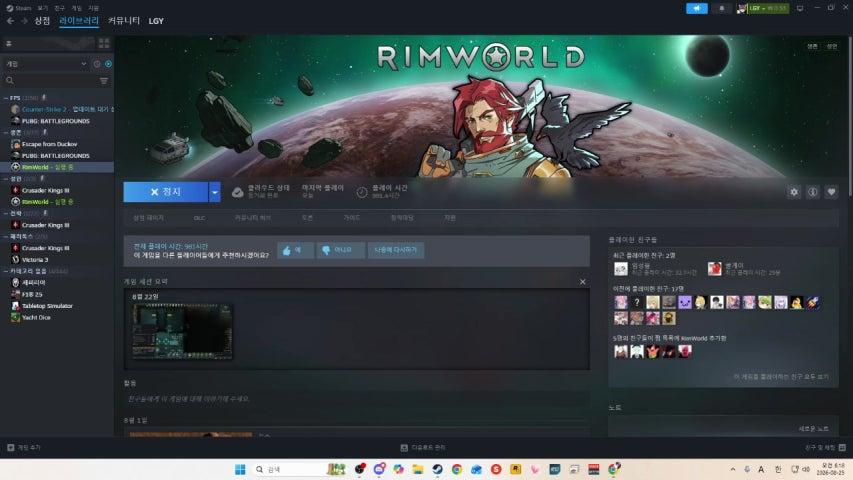Collapse the 생존 category
The width and height of the screenshot is (853, 480).
coord(5,132)
